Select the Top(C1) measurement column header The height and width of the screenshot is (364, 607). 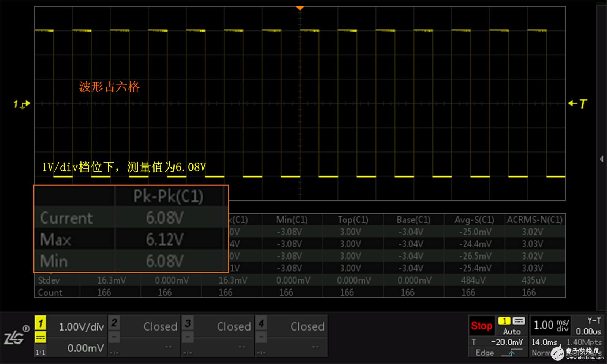pos(353,220)
